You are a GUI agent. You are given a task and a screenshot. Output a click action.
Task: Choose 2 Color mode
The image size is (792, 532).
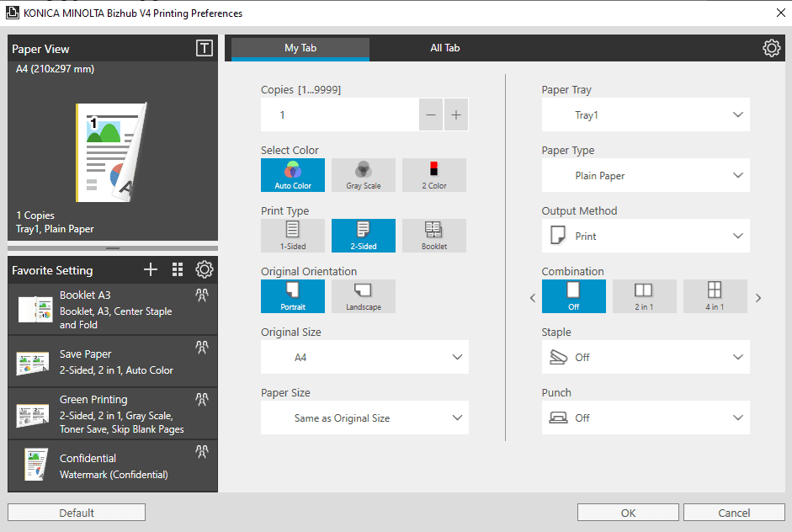(434, 175)
